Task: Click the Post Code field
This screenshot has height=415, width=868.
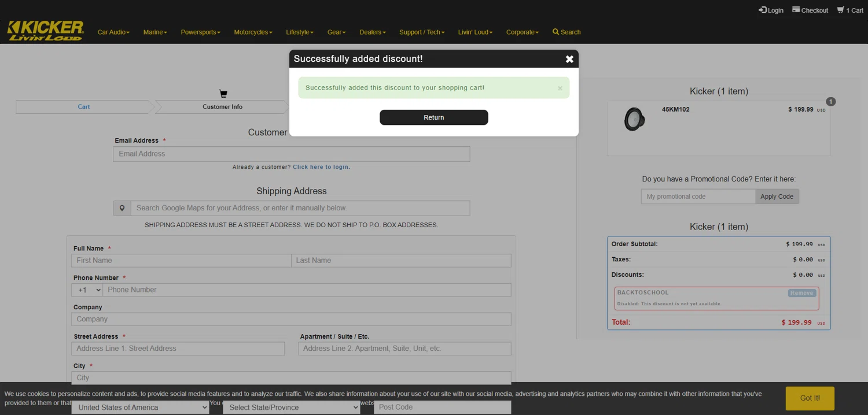Action: [442, 407]
